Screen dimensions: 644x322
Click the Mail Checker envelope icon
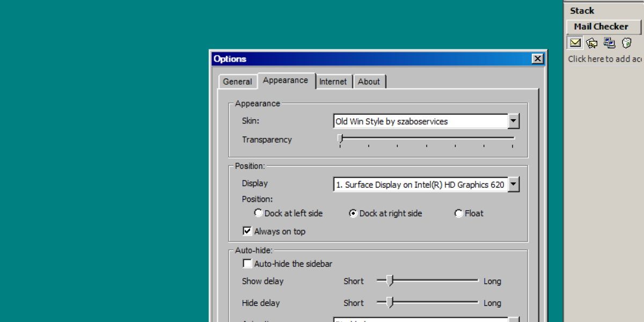tap(574, 43)
